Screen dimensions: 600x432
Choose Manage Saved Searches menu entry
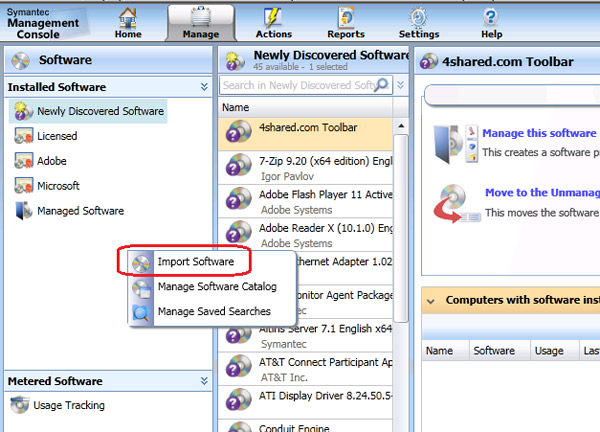pyautogui.click(x=214, y=311)
